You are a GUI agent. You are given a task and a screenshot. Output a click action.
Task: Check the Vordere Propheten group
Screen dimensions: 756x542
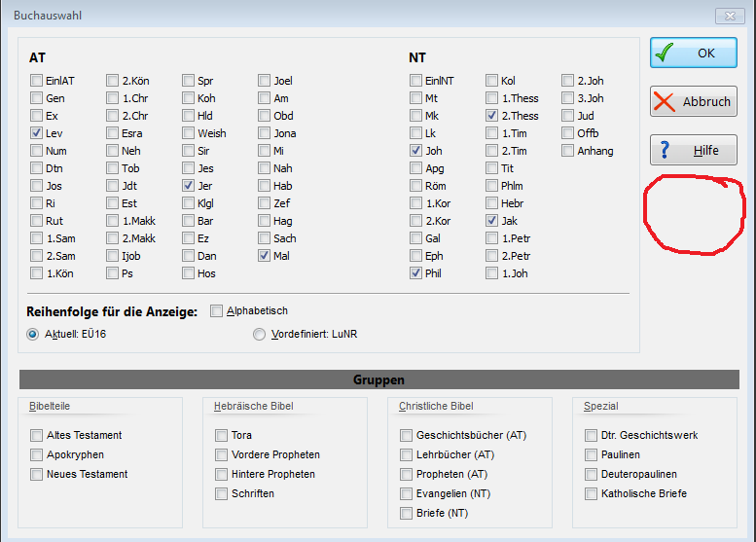pos(221,454)
